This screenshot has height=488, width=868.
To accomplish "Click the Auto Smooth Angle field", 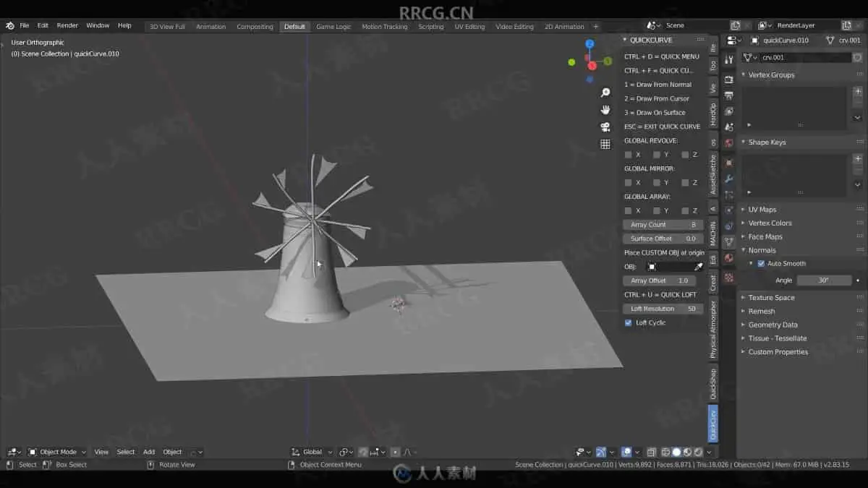I will click(823, 281).
